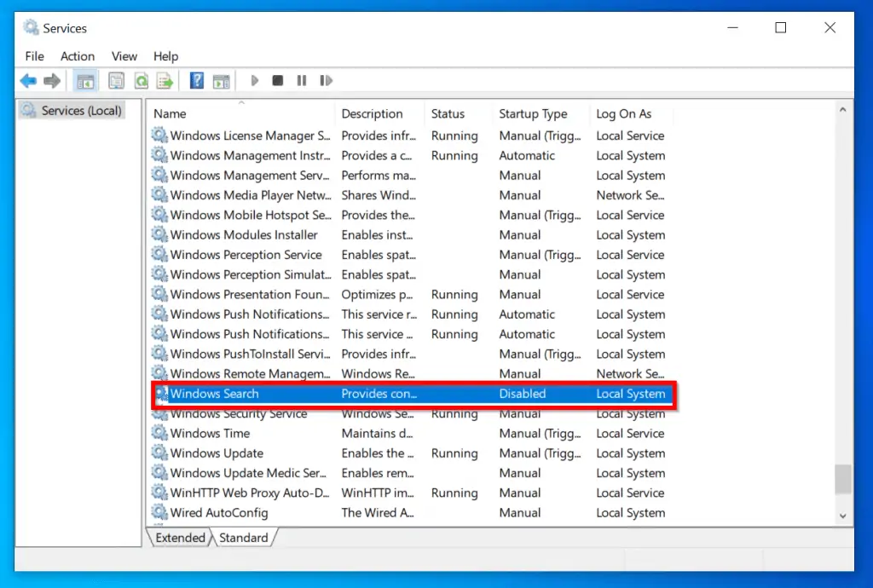Open the Action menu
The image size is (873, 588).
[77, 56]
